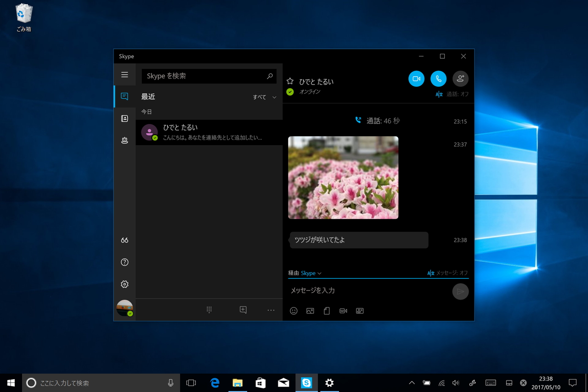Start a voice call using the phone icon
The width and height of the screenshot is (588, 392).
point(438,79)
